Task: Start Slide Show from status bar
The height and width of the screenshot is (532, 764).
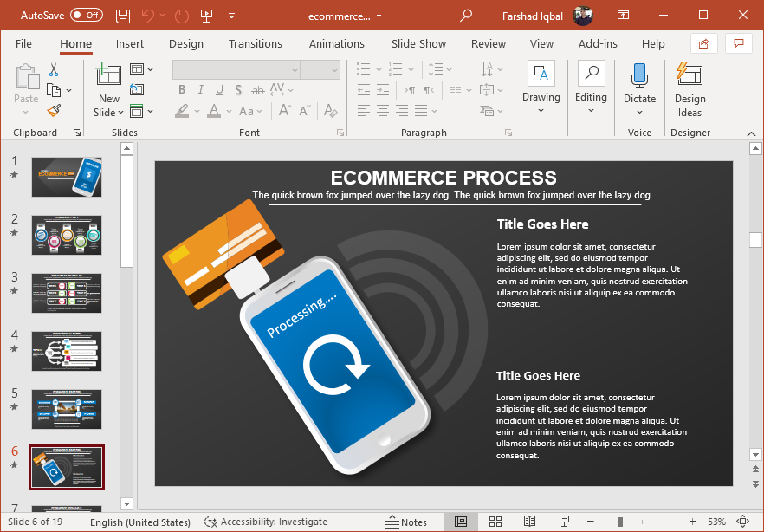Action: [564, 522]
